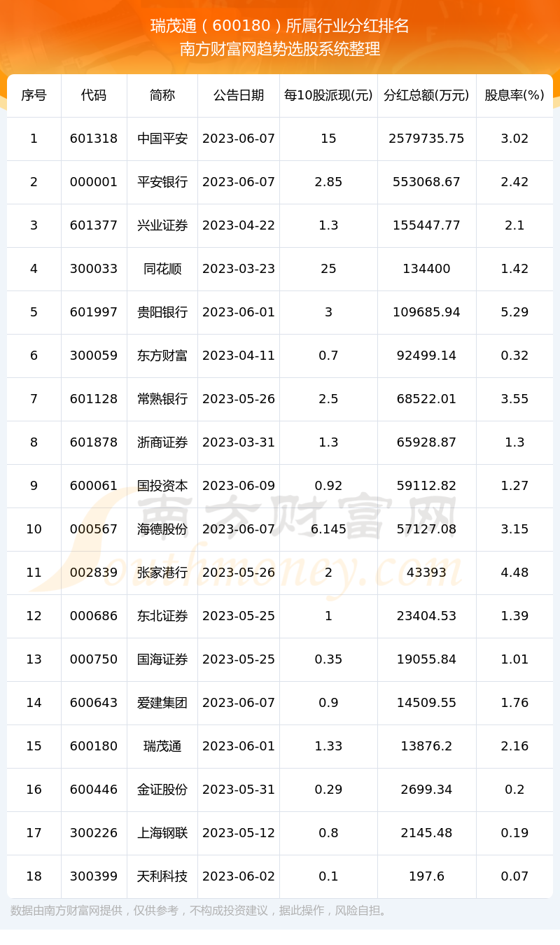Image resolution: width=560 pixels, height=945 pixels.
Task: Select stock code 300059
Action: pos(94,356)
